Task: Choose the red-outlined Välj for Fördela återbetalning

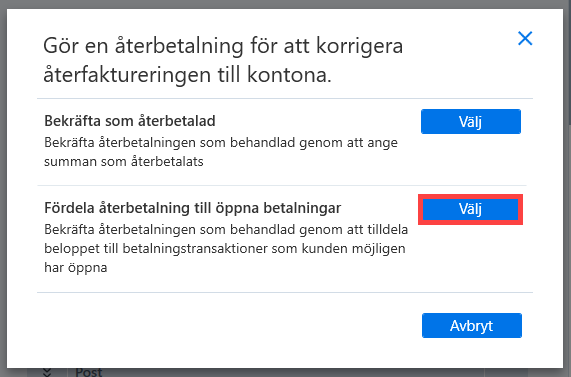Action: (x=470, y=209)
